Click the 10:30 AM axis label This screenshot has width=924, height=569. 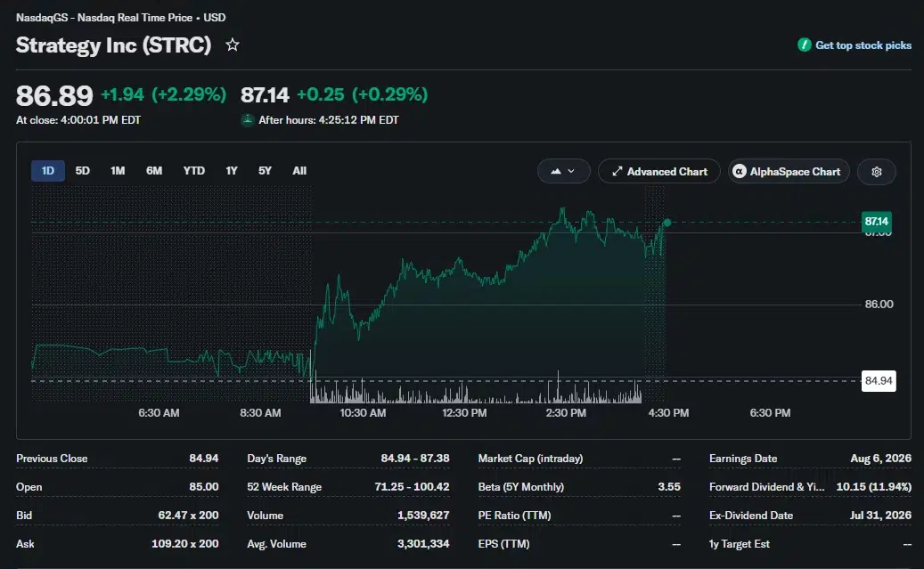[x=363, y=413]
